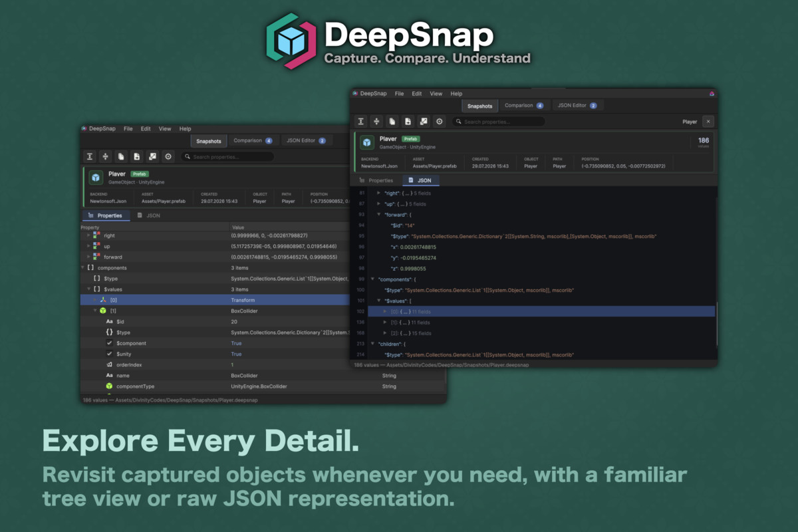
Task: Click the purple icon at the JSON window's right corner
Action: click(x=712, y=94)
